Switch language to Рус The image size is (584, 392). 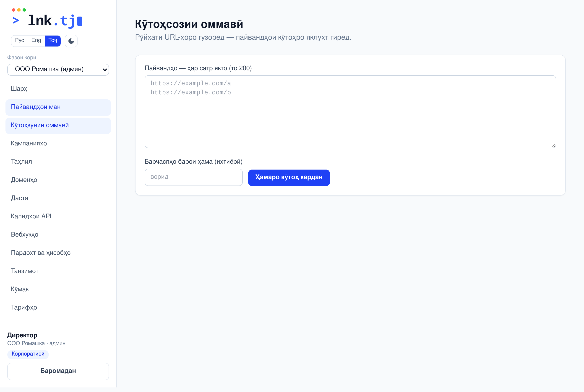[x=20, y=41]
